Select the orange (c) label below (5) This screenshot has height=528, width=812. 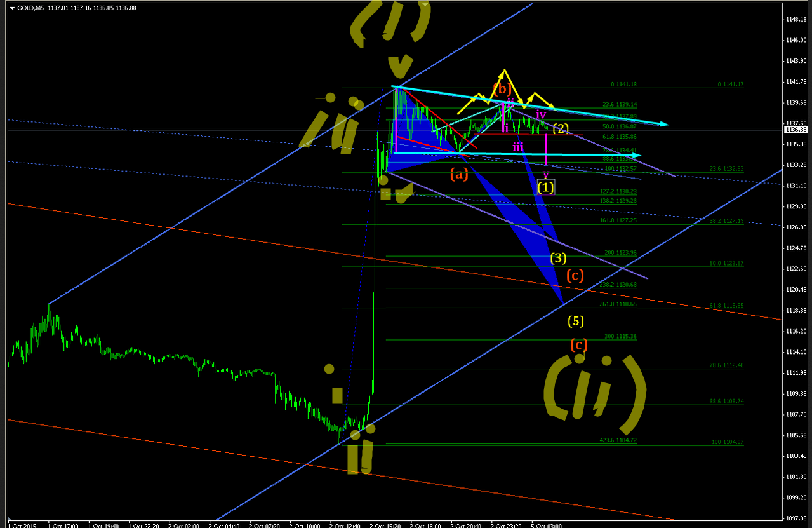pos(578,345)
